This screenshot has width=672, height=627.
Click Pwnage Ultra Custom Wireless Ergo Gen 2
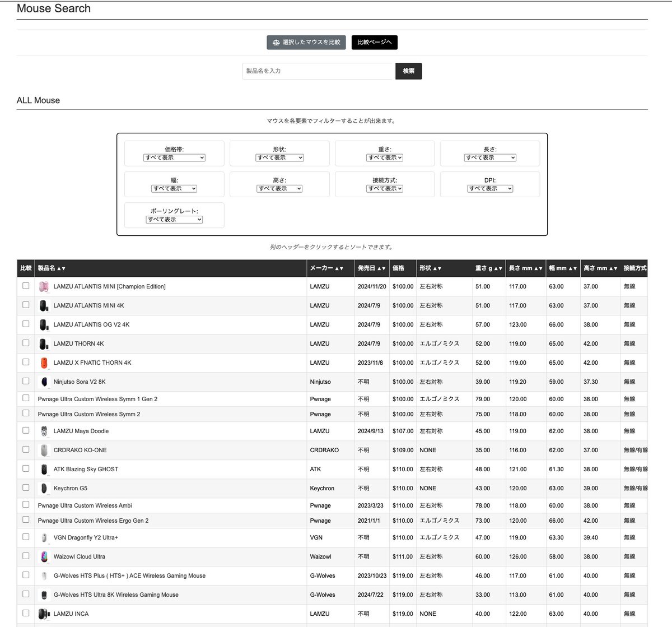[93, 521]
